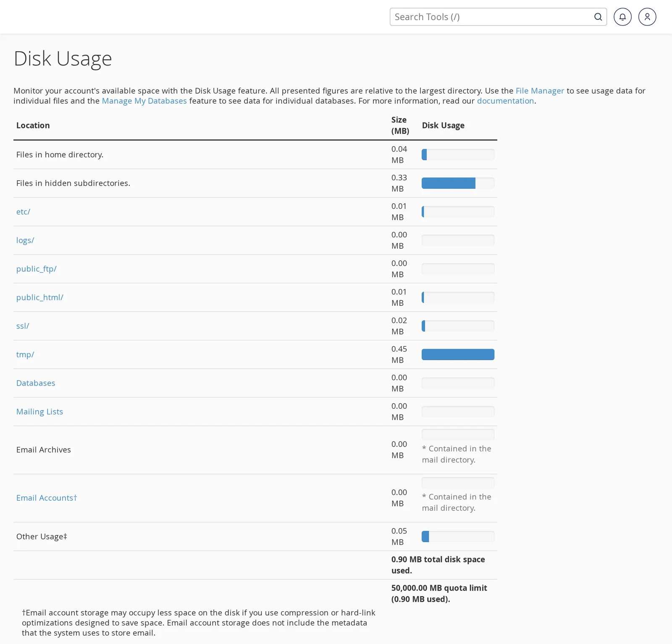
Task: Click the 0.02 MB size value
Action: [399, 326]
